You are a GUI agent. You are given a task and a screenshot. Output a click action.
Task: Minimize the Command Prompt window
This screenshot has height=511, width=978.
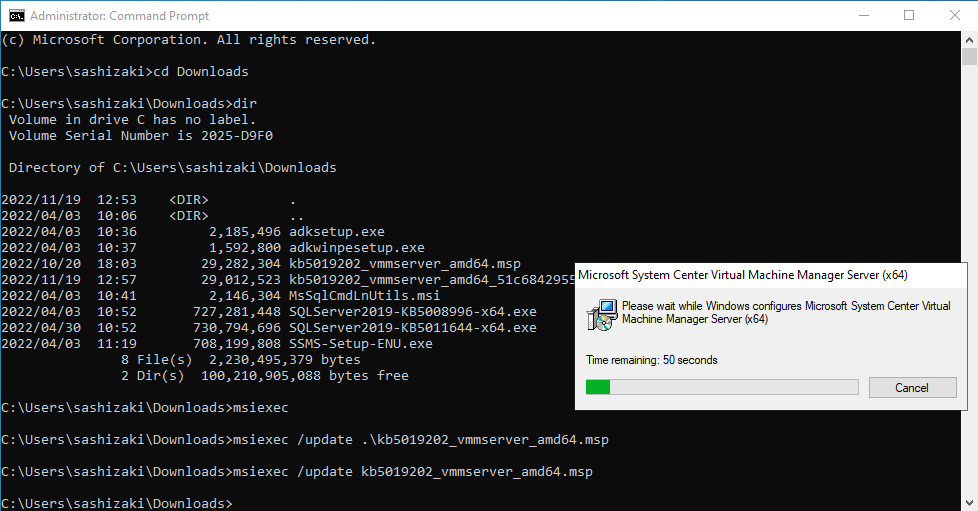pos(864,16)
